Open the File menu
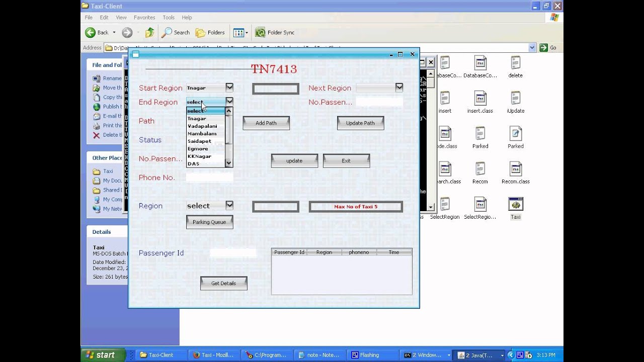 (89, 18)
